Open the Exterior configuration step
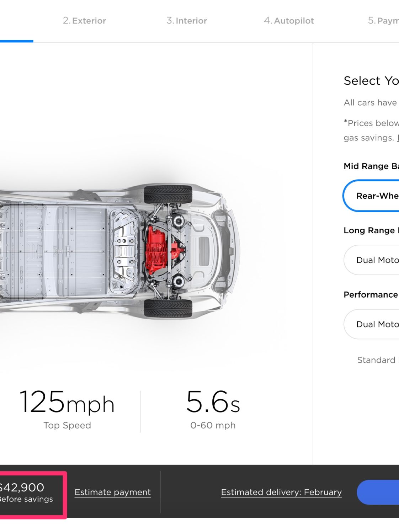399x532 pixels. [x=84, y=21]
